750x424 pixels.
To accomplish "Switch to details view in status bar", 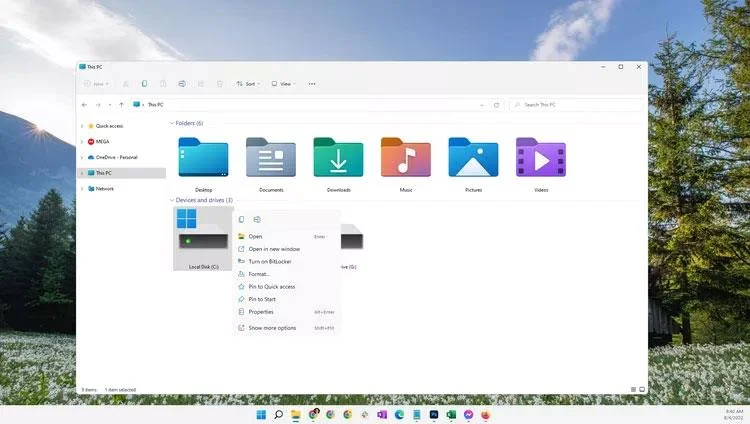I will click(633, 390).
